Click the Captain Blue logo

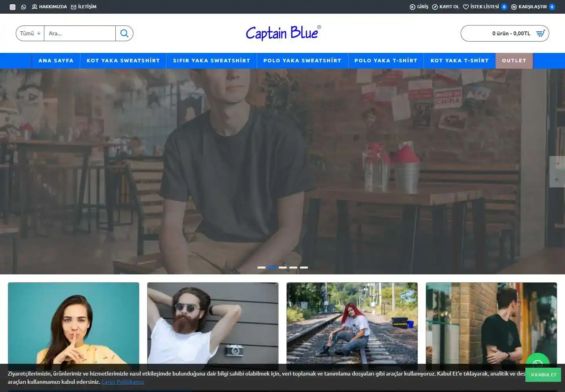[283, 33]
